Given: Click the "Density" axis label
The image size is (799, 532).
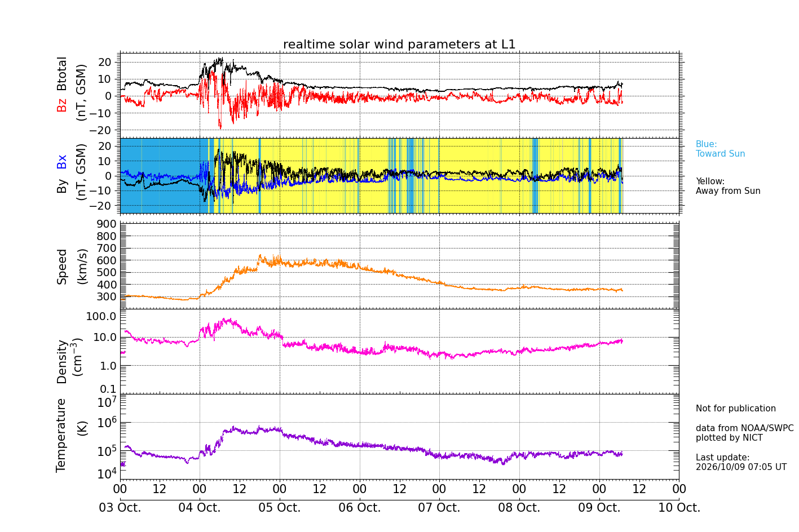Looking at the screenshot, I should [61, 361].
